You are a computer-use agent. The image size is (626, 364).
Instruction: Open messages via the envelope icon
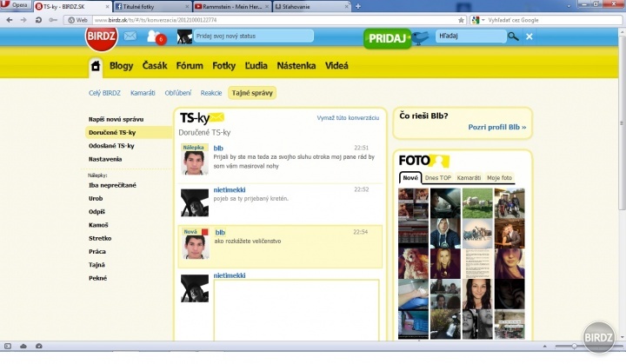pyautogui.click(x=130, y=36)
